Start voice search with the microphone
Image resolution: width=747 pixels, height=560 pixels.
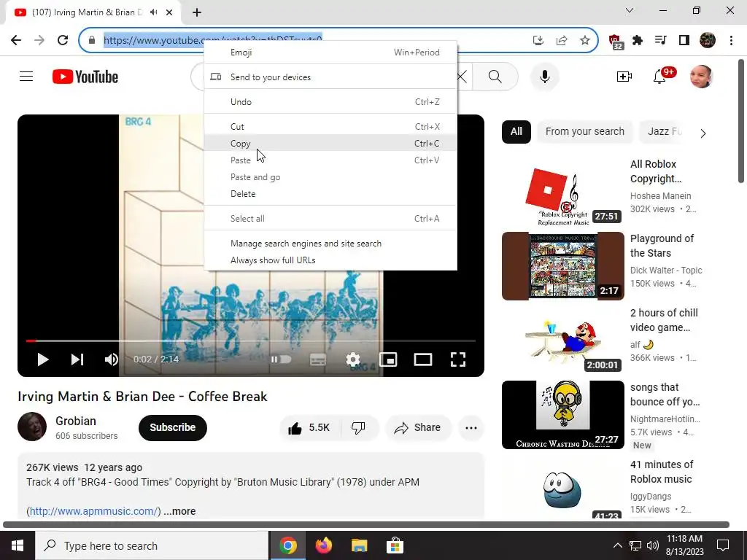(x=544, y=76)
